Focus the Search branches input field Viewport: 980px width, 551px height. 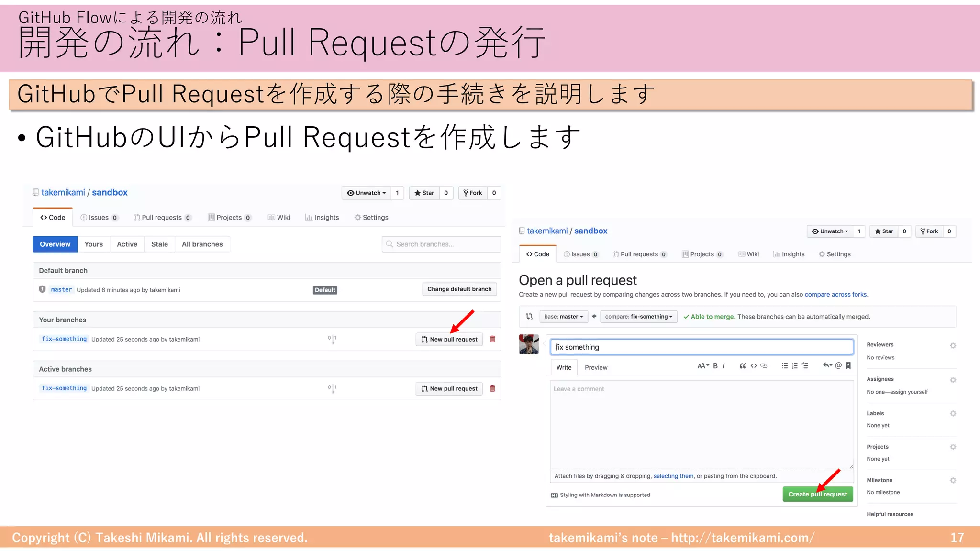(441, 244)
